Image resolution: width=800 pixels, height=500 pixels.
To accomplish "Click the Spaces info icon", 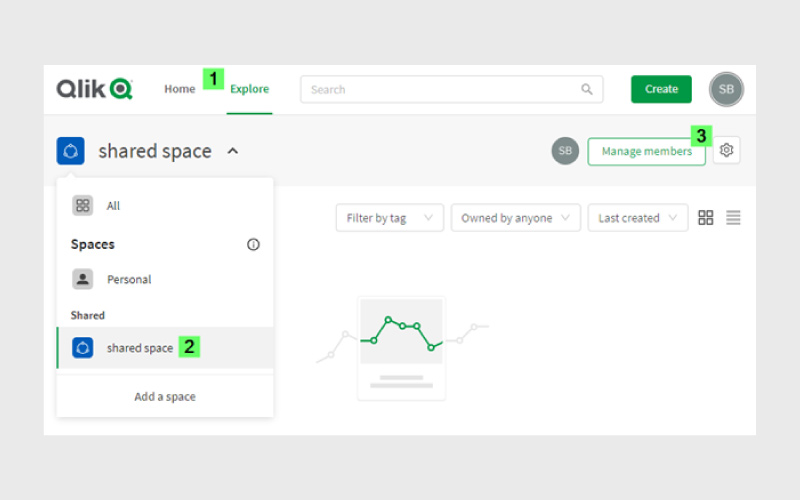I will click(253, 244).
